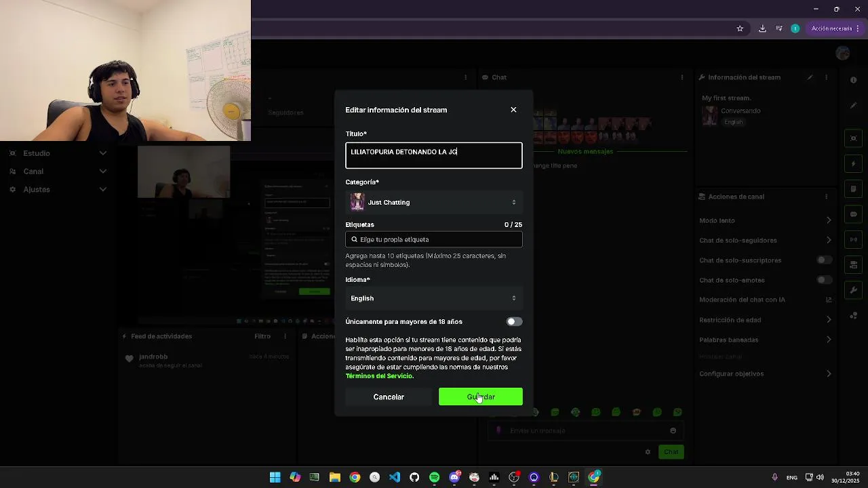
Task: Toggle Únicamente para mayores de 18 años
Action: coord(514,322)
